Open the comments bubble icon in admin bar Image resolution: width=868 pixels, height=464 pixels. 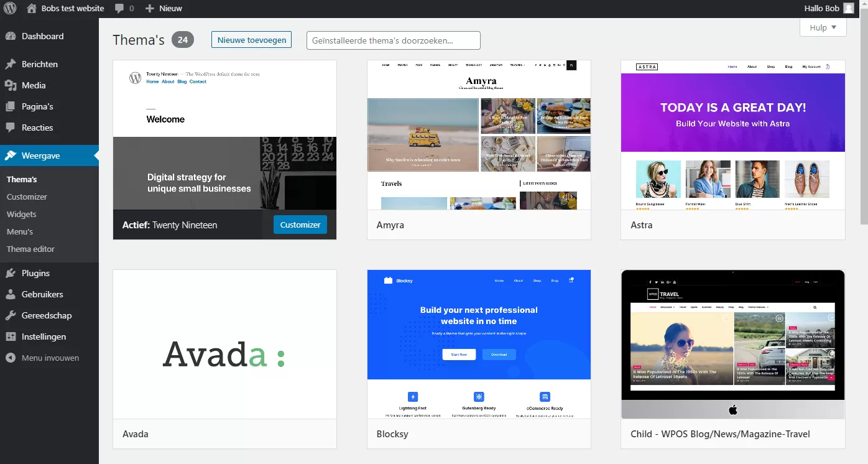click(119, 9)
